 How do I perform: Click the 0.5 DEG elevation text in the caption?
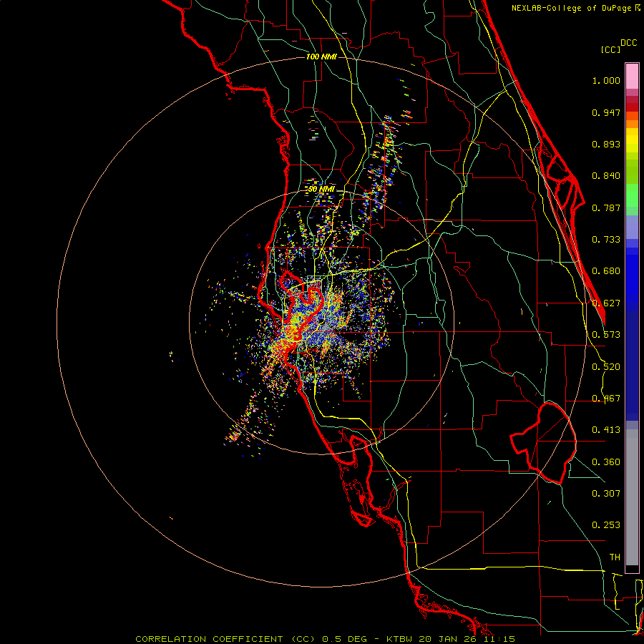point(345,639)
